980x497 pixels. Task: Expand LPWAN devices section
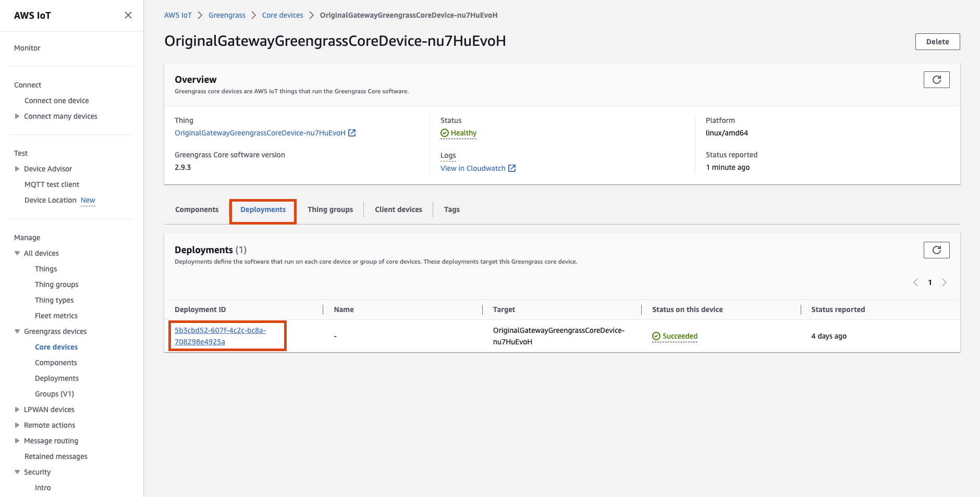(x=17, y=409)
